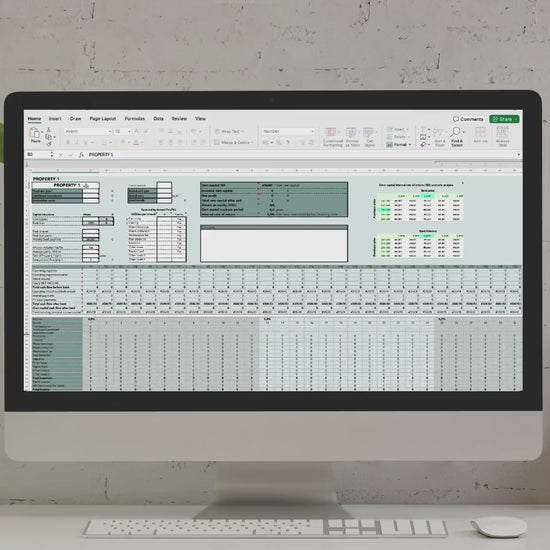Open the font name dropdown

[88, 131]
